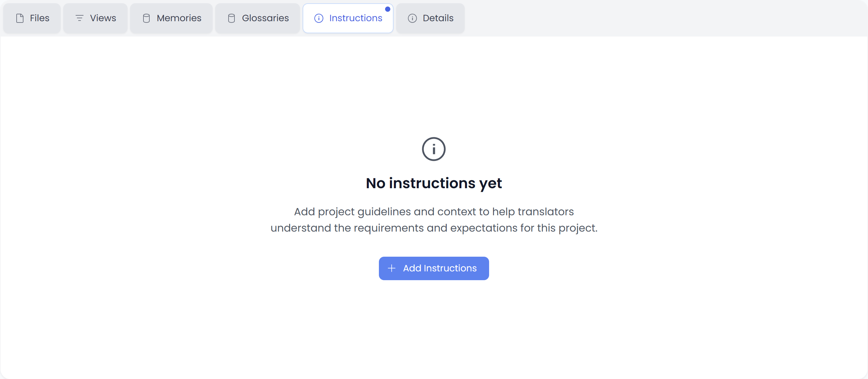
Task: Click the info icon on Instructions tab
Action: point(319,18)
